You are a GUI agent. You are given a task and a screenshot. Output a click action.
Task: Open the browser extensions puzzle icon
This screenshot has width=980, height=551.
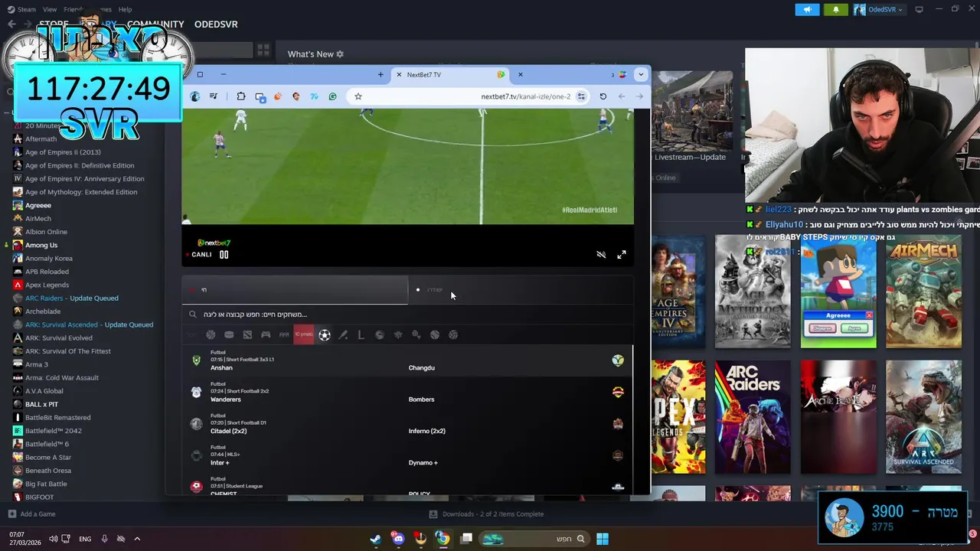[x=240, y=96]
